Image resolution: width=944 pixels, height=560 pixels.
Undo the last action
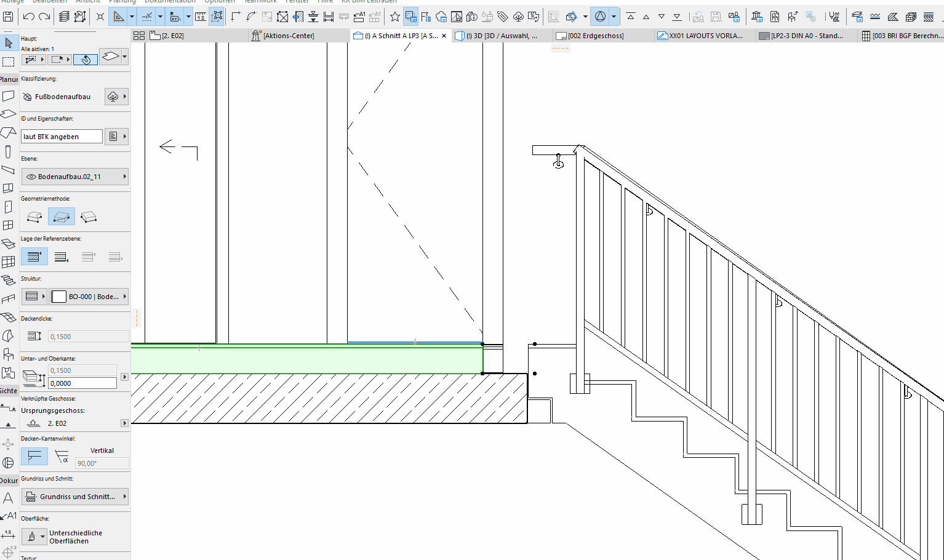(28, 17)
